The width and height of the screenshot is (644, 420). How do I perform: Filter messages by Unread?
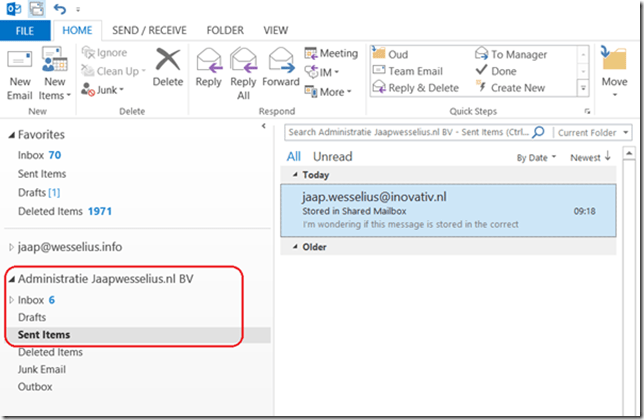click(x=332, y=157)
